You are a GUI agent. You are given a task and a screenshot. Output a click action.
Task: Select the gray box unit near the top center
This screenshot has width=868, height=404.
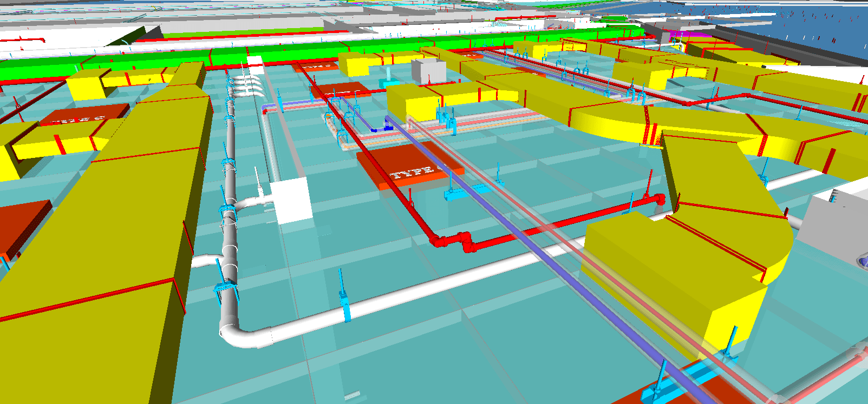[x=428, y=71]
